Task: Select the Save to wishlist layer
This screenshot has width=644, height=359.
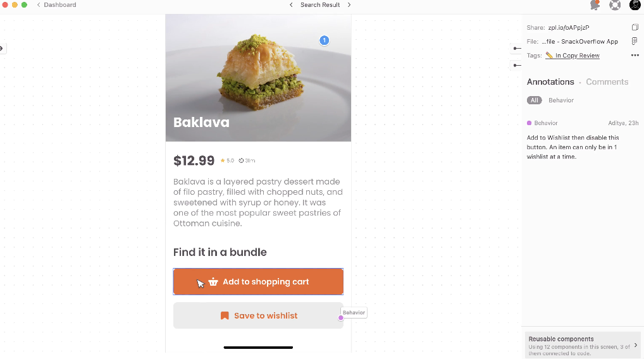Action: (258, 315)
